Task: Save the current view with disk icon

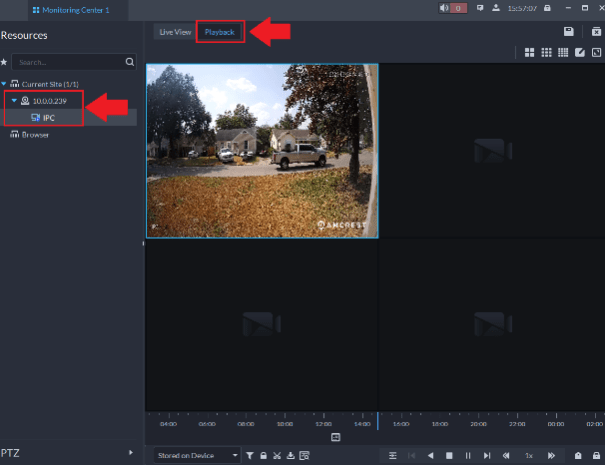Action: [x=569, y=32]
